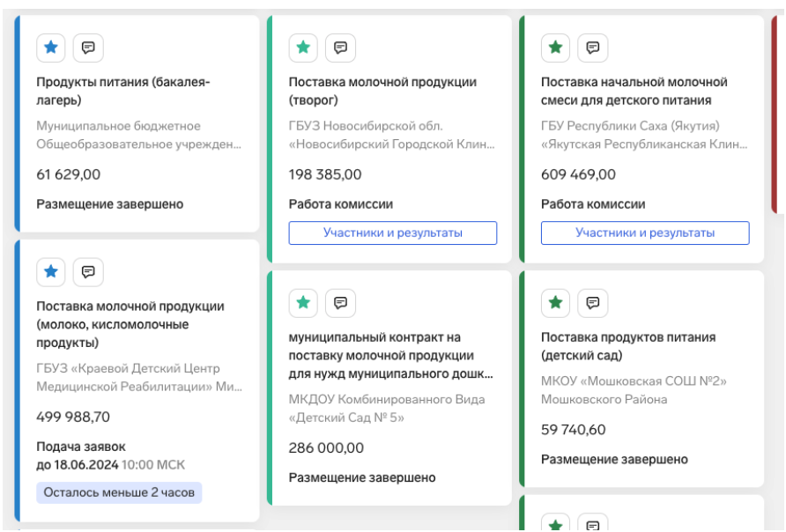This screenshot has height=532, width=786.
Task: Click blue star on молоко, кисломолочные продукты card
Action: 50,272
